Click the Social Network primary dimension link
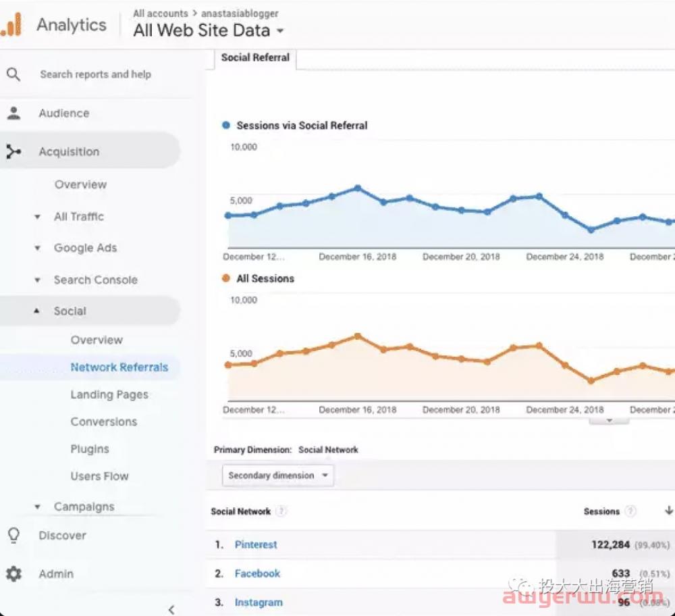 pos(328,450)
